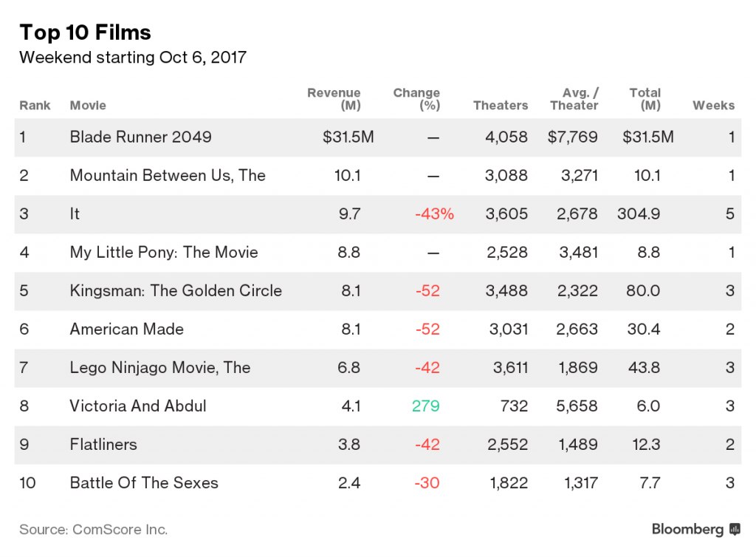Image resolution: width=756 pixels, height=557 pixels.
Task: Click My Little Pony: The Movie title
Action: (164, 252)
